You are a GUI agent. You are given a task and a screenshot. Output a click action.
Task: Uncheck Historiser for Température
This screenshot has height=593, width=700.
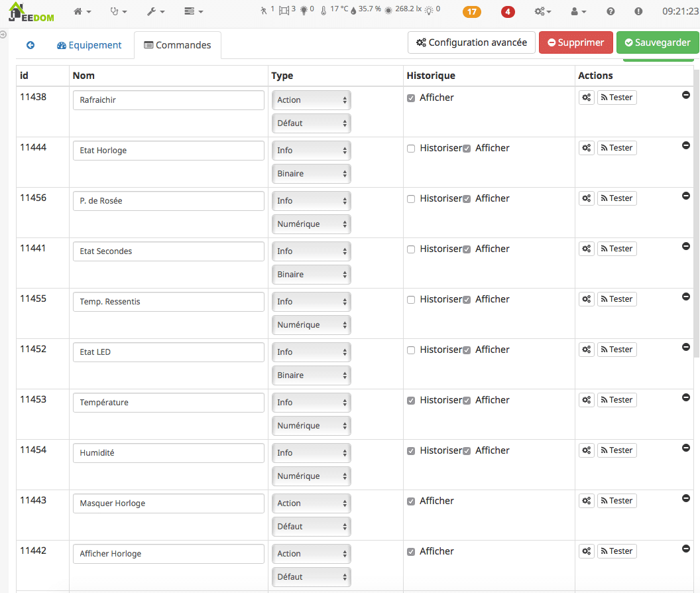pyautogui.click(x=411, y=401)
